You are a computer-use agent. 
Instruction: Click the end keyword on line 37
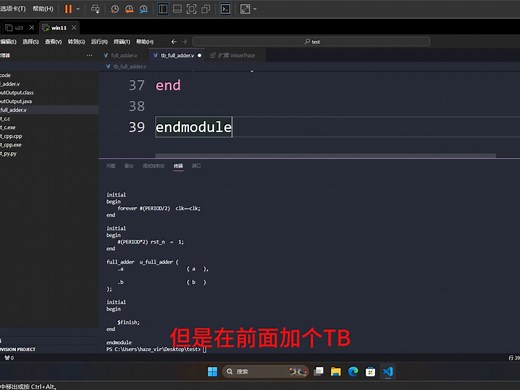168,85
